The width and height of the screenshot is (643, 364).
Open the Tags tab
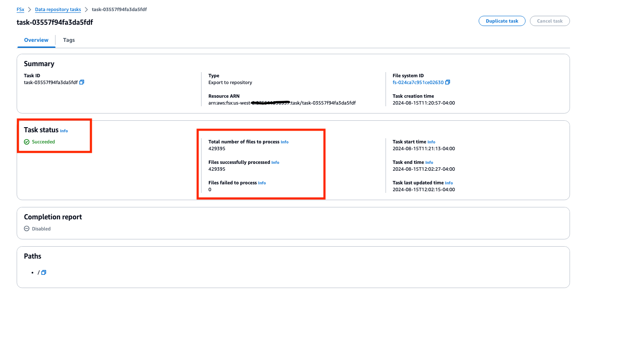click(x=69, y=40)
